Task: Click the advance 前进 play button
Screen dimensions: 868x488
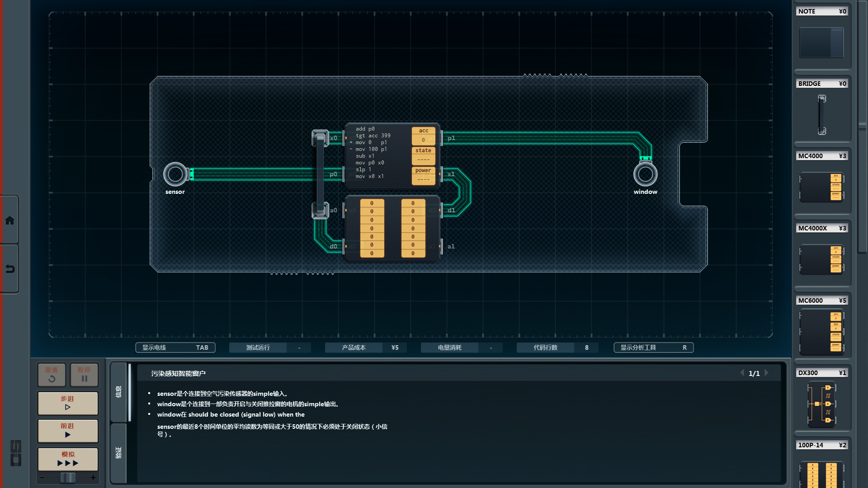Action: [68, 430]
